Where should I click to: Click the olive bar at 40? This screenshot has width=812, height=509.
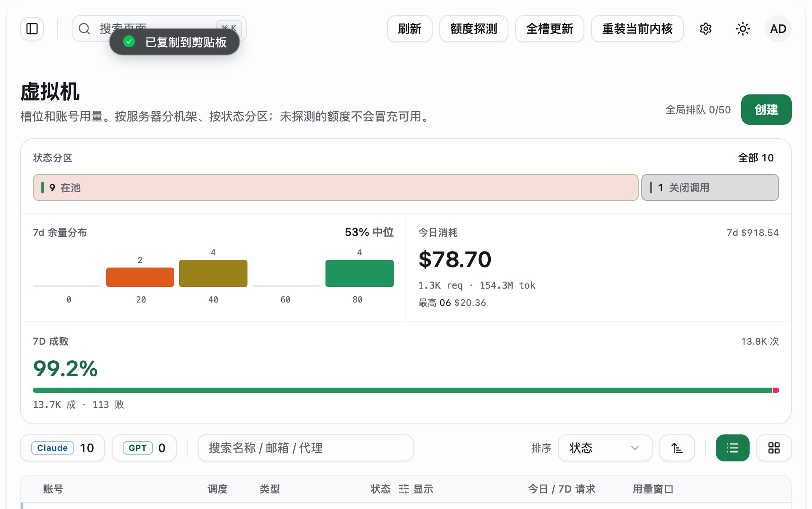[213, 273]
